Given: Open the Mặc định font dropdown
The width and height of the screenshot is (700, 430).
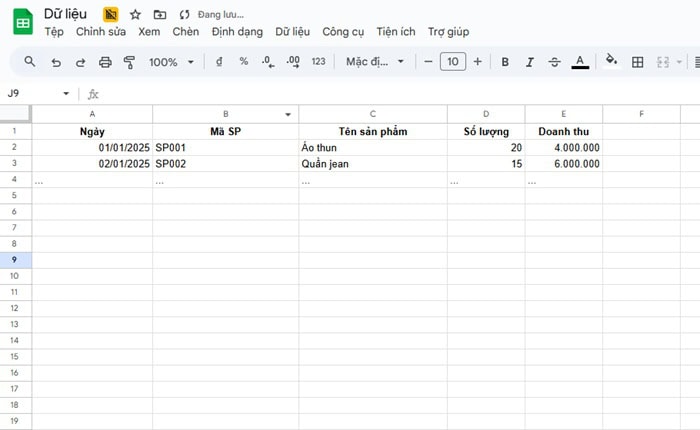Looking at the screenshot, I should click(375, 62).
